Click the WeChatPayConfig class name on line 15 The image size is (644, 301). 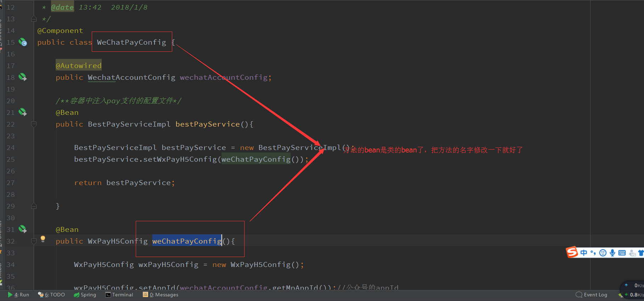(x=131, y=42)
